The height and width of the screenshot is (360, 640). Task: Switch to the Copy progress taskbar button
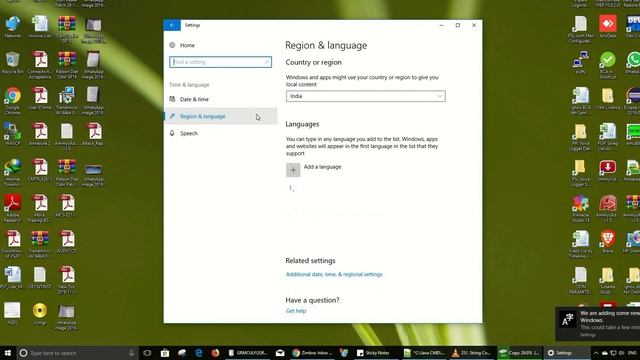point(520,353)
